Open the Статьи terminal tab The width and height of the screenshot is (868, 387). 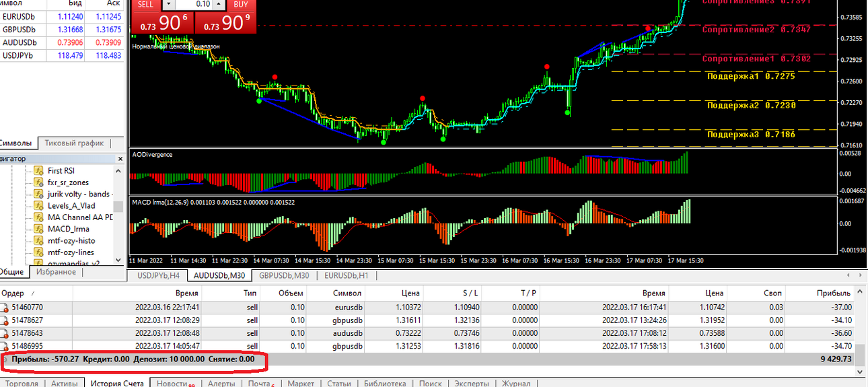tap(338, 383)
